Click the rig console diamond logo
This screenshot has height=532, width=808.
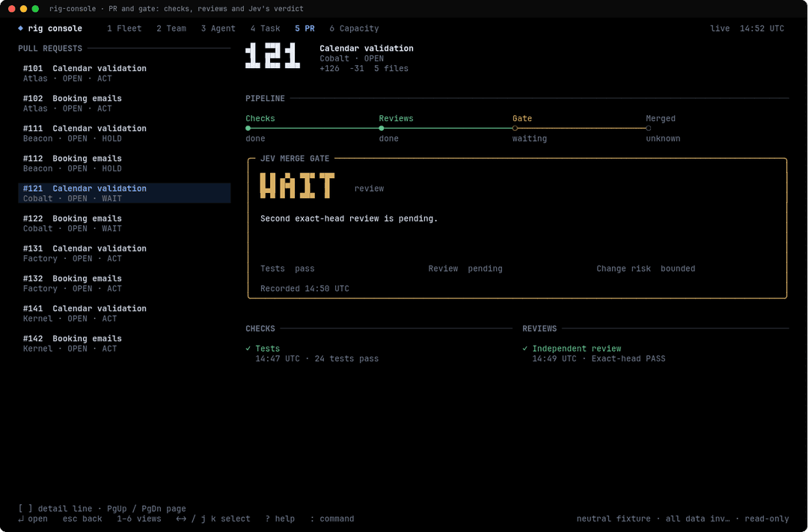point(21,28)
